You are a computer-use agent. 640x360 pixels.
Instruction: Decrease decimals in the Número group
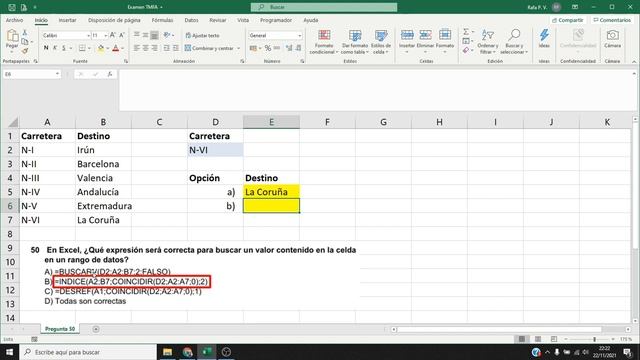pyautogui.click(x=298, y=48)
